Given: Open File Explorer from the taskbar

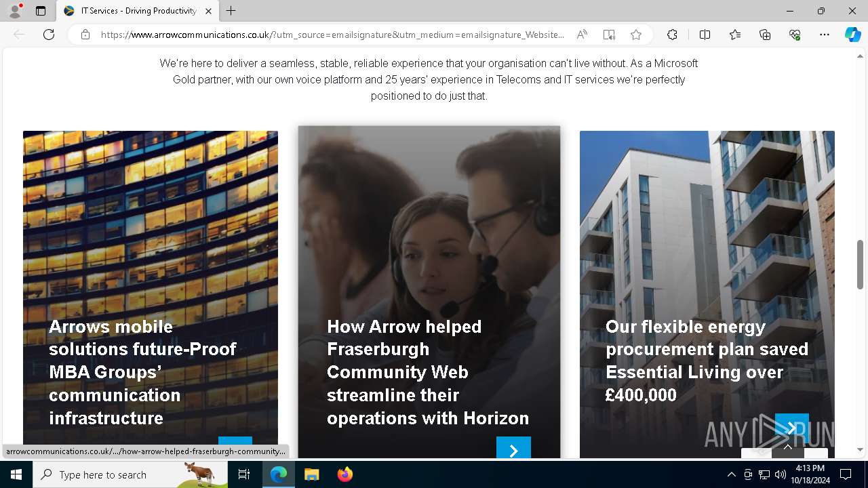Looking at the screenshot, I should click(311, 474).
